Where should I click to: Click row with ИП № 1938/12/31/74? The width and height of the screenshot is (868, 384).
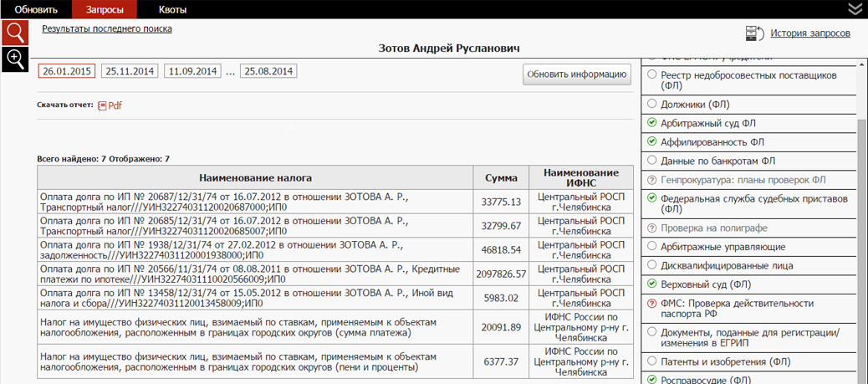coord(335,250)
